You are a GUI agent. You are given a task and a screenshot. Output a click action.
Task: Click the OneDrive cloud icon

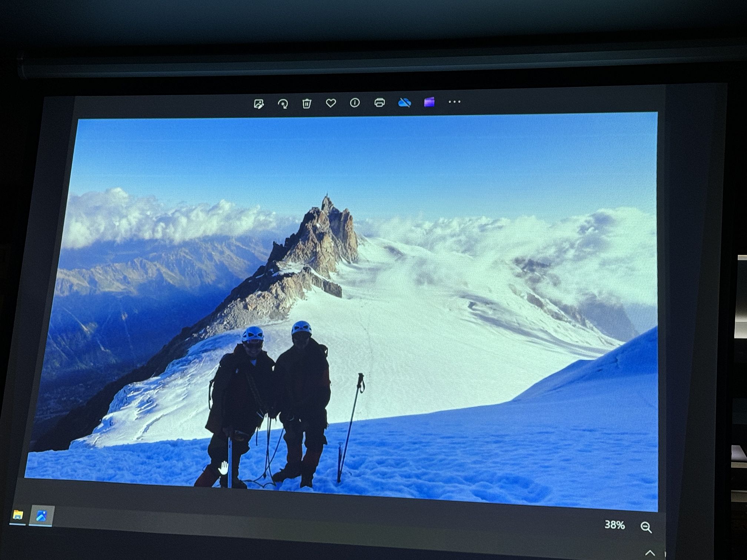tap(404, 102)
